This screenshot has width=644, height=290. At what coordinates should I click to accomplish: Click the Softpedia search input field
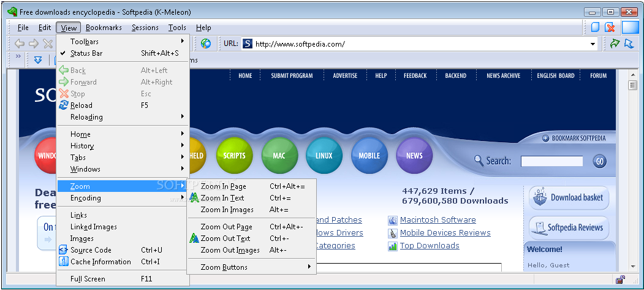click(551, 161)
